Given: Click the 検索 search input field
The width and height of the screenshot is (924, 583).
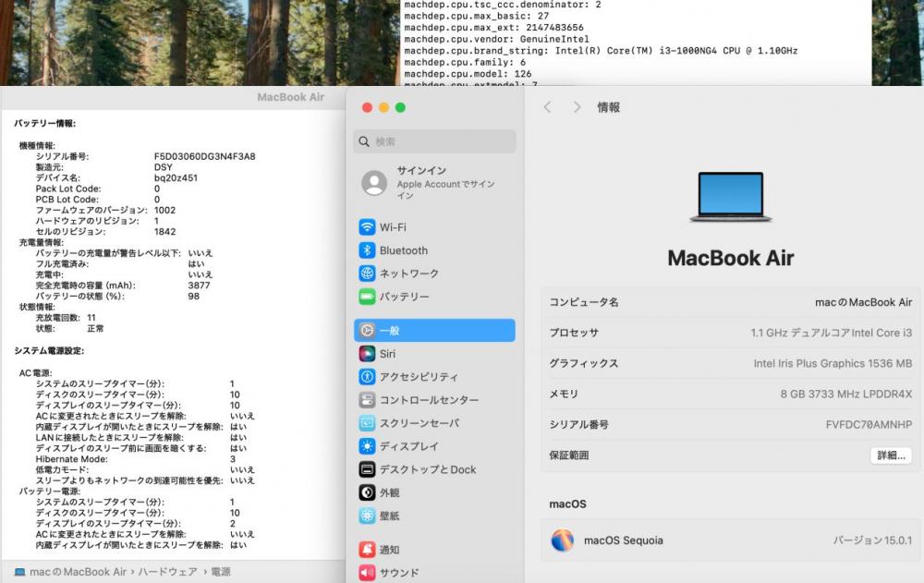Looking at the screenshot, I should pos(435,141).
